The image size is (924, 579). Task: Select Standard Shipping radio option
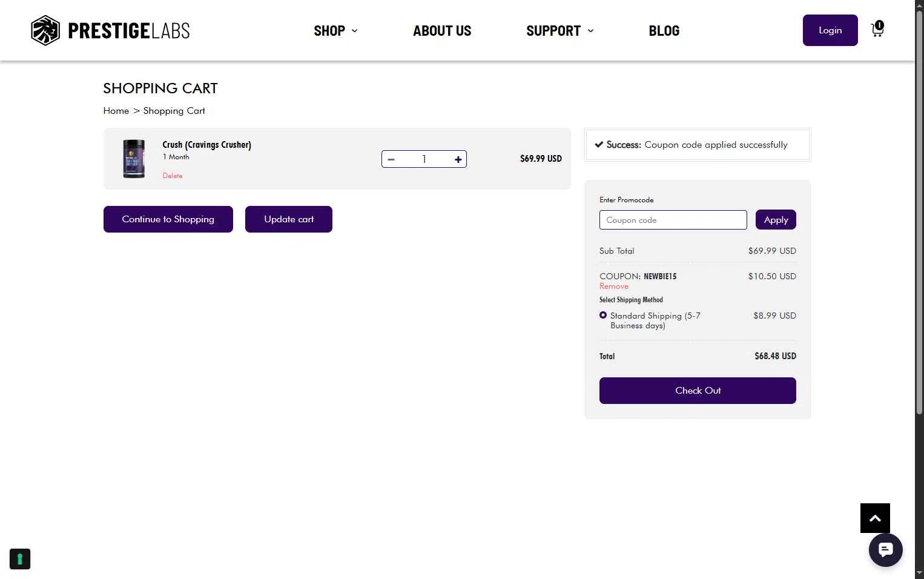[603, 315]
